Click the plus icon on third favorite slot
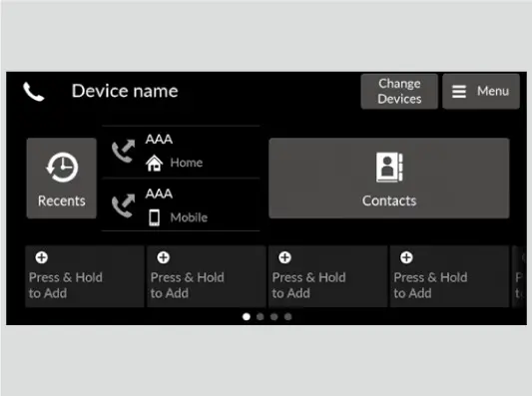 pyautogui.click(x=284, y=257)
